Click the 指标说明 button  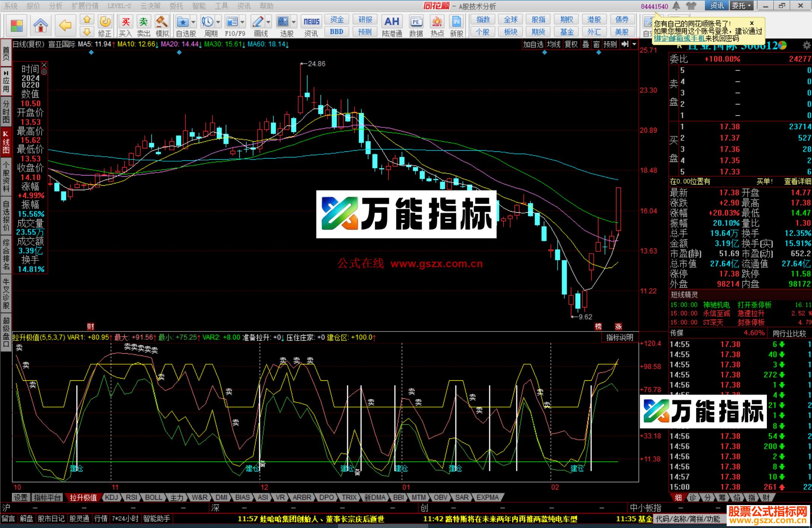coord(619,337)
